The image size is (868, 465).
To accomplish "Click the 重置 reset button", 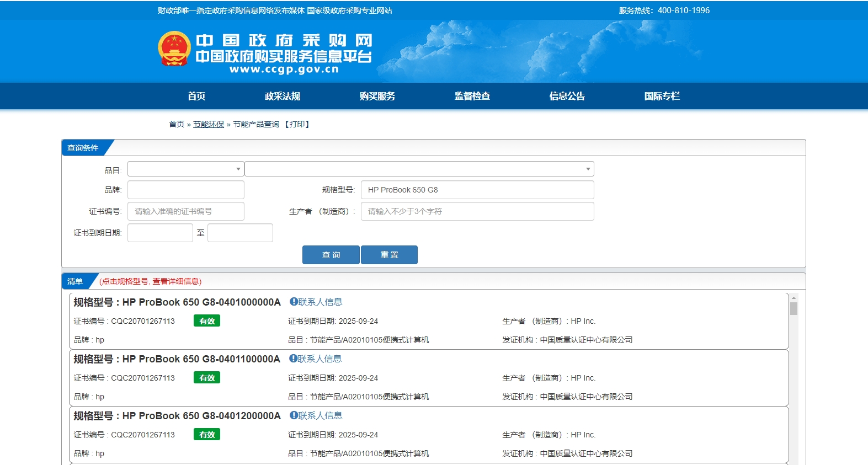I will click(x=389, y=255).
